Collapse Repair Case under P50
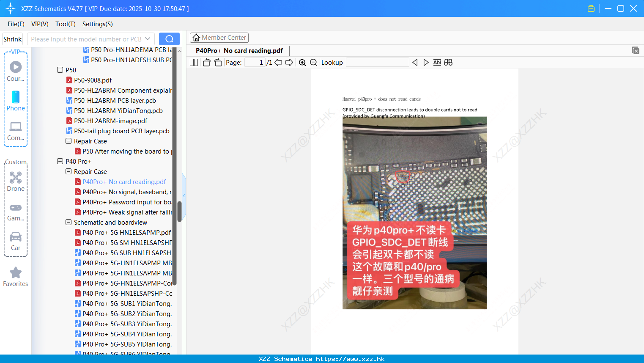Viewport: 644px width, 363px height. pyautogui.click(x=69, y=141)
